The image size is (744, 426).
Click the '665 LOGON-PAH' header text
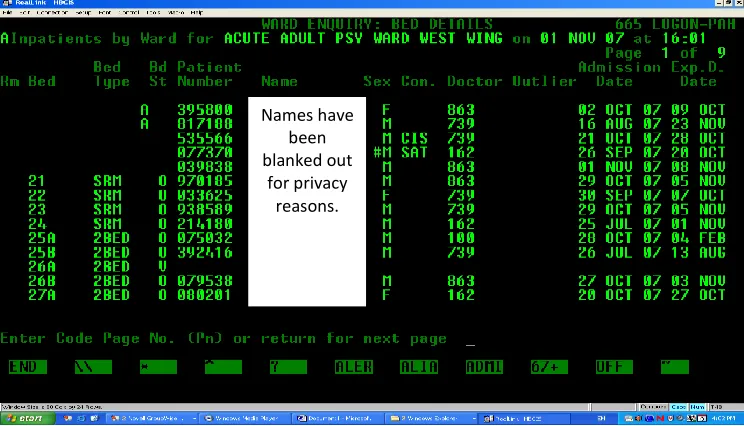coord(675,24)
